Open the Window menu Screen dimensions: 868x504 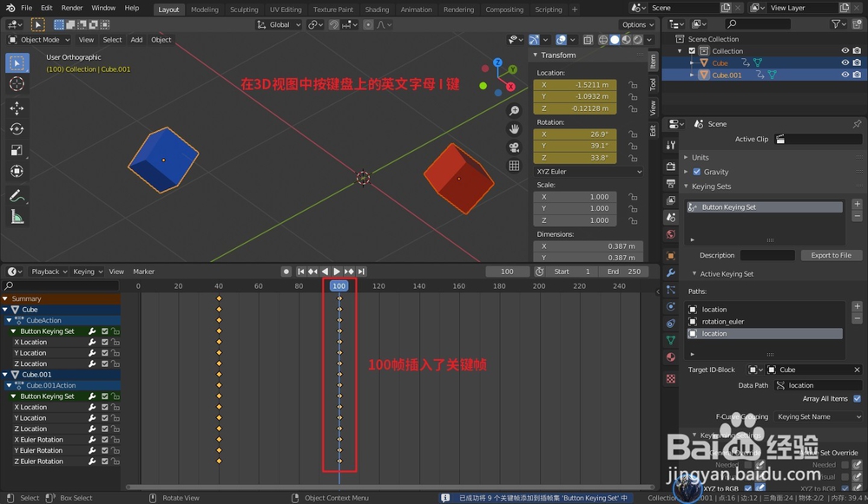click(103, 8)
